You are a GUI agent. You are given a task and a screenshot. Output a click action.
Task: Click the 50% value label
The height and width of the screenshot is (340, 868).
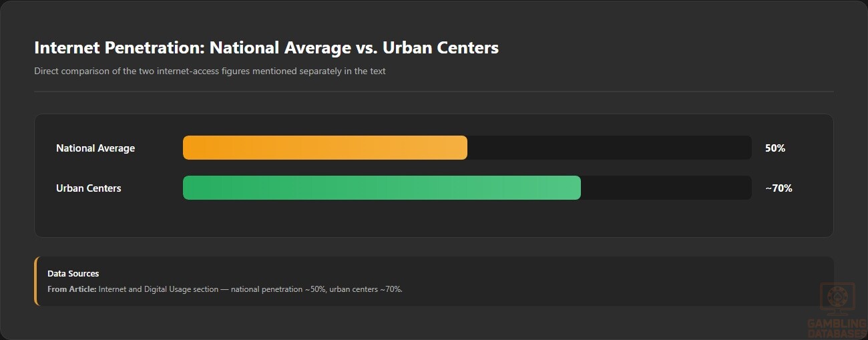tap(775, 148)
